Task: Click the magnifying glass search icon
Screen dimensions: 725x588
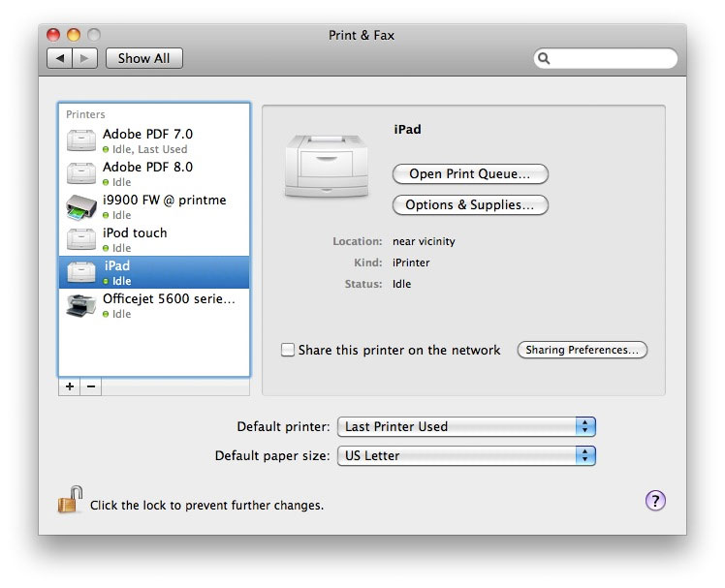Action: [544, 58]
